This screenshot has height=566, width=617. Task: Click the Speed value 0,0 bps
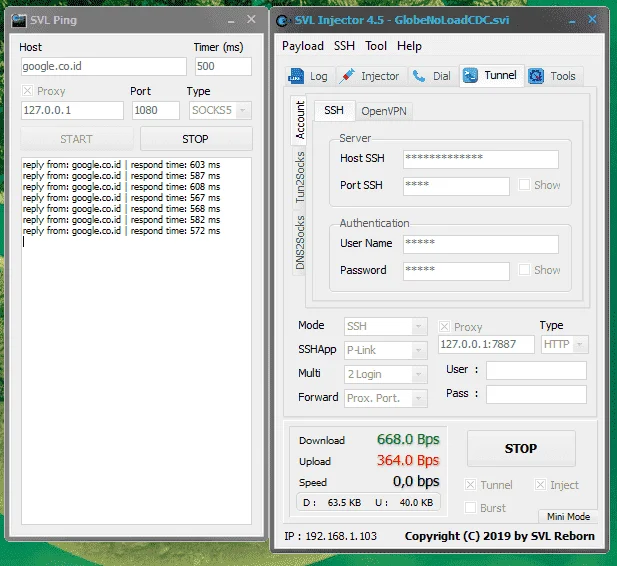[416, 481]
